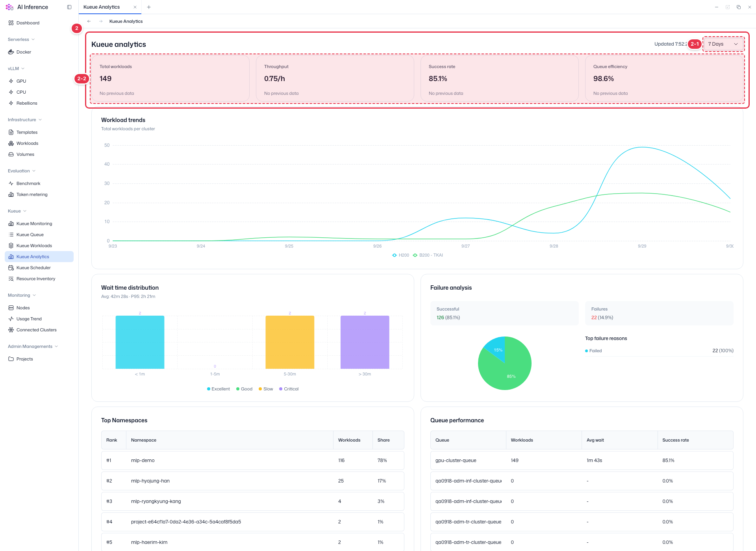The height and width of the screenshot is (551, 756).
Task: Click the Kueue Queue list icon
Action: click(x=11, y=235)
